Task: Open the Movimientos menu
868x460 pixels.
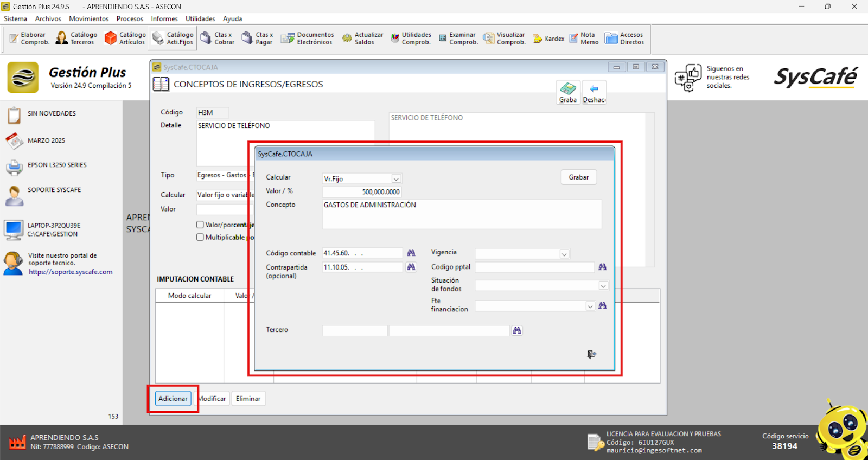Action: 88,18
